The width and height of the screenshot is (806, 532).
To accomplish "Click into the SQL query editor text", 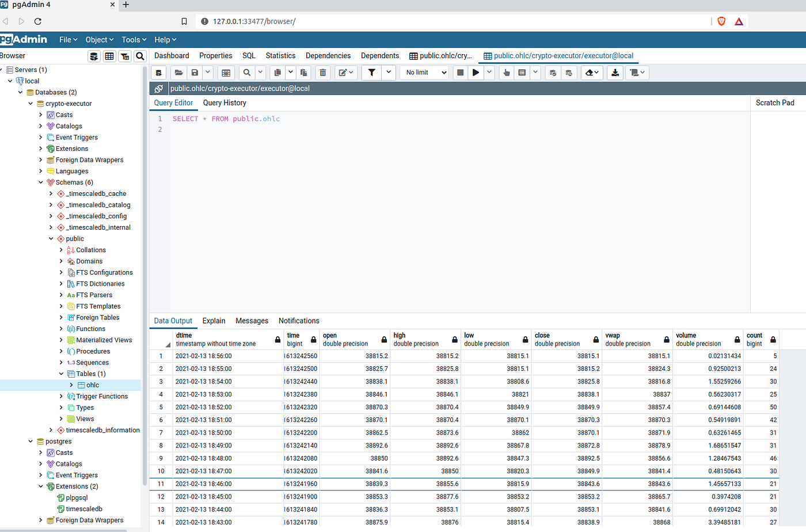I will (x=226, y=119).
